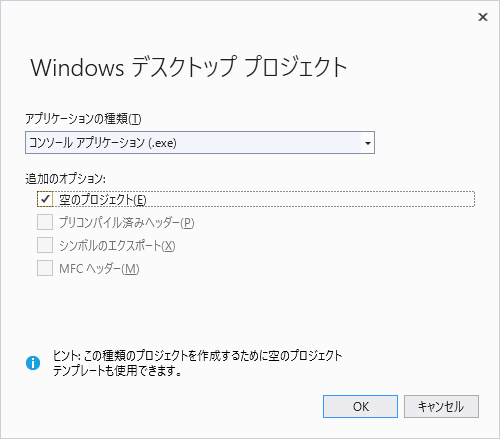Toggle the シンボルのエクスポート checkbox
Viewport: 500px width, 439px height.
click(45, 245)
